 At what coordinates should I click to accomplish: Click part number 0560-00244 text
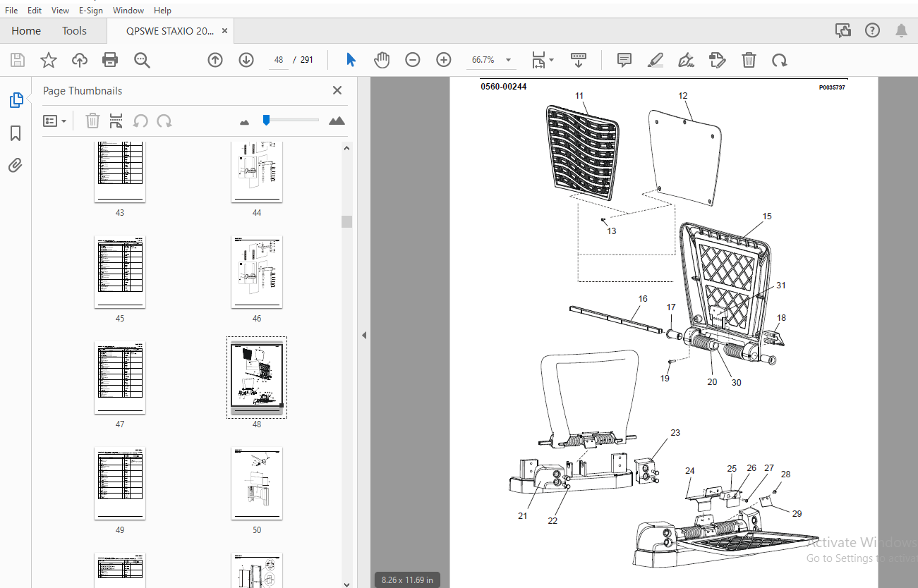pyautogui.click(x=504, y=87)
